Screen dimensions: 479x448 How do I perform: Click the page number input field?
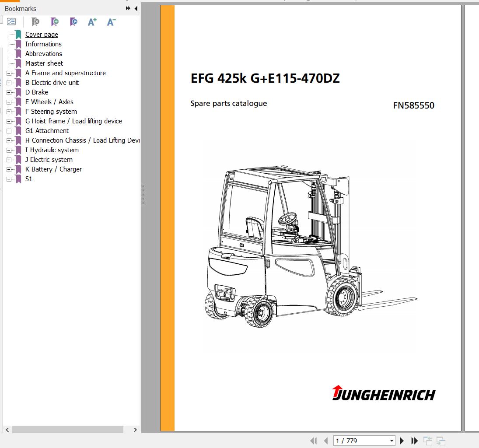coord(354,441)
